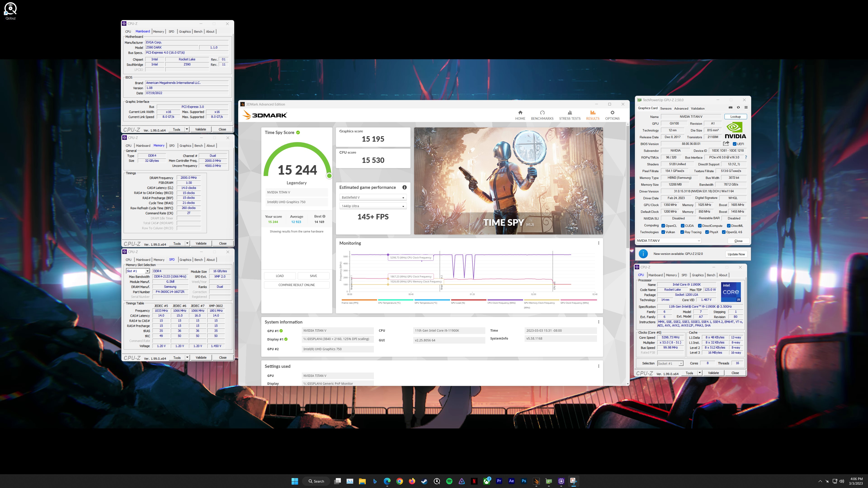Viewport: 868px width, 488px height.
Task: Expand Tools arrow in CPU-Z SPD window
Action: pos(187,358)
